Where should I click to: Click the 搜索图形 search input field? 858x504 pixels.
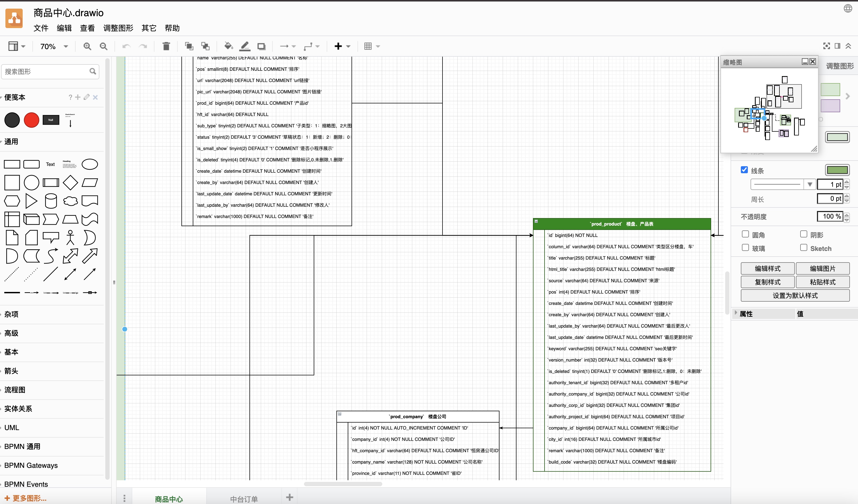[x=50, y=71]
